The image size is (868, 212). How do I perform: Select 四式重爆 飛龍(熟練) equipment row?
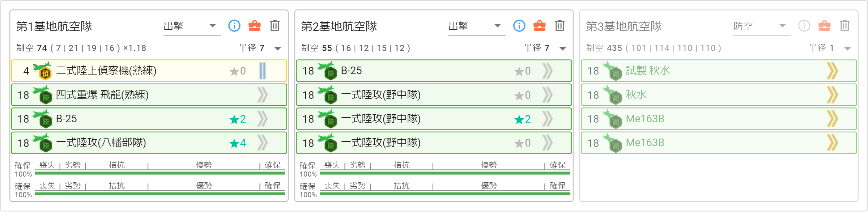(149, 95)
